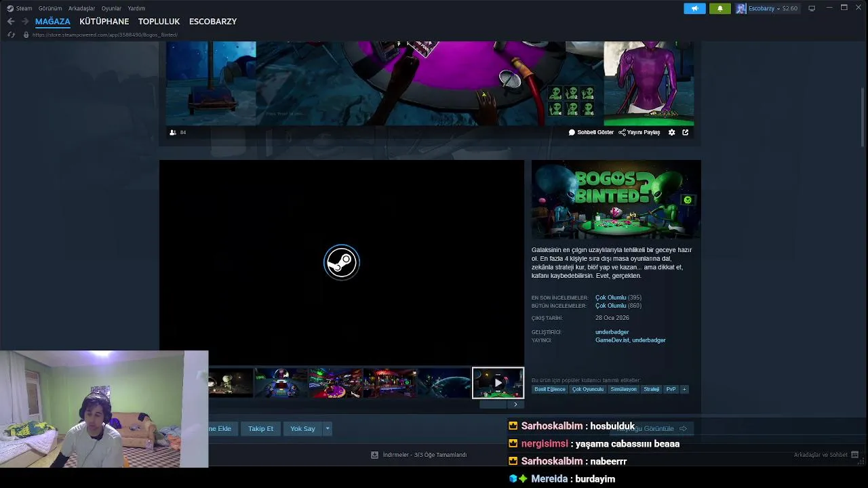
Task: Add a tag with the plus button
Action: (x=684, y=390)
